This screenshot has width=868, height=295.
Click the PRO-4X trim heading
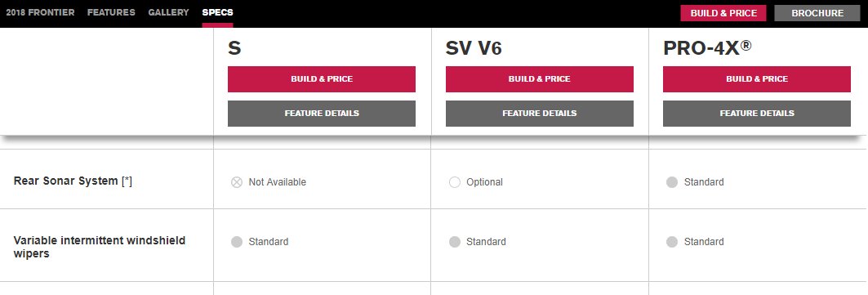pyautogui.click(x=707, y=48)
